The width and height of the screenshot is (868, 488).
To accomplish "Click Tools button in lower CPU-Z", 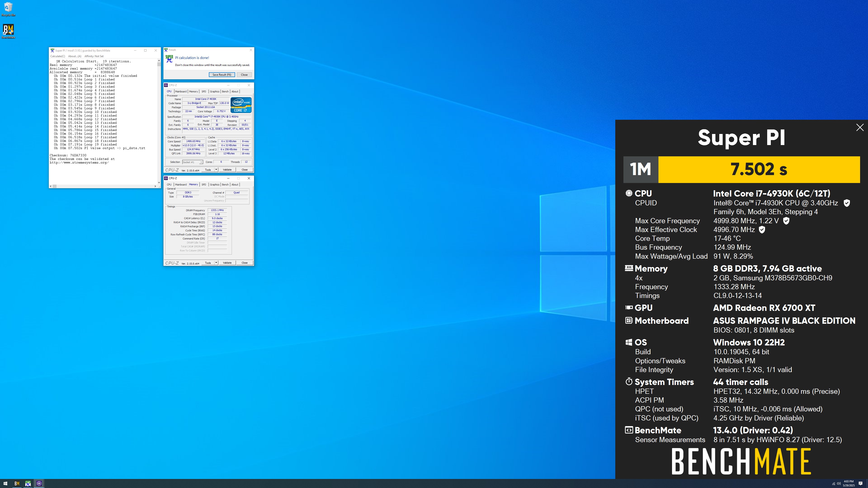I will pos(208,263).
